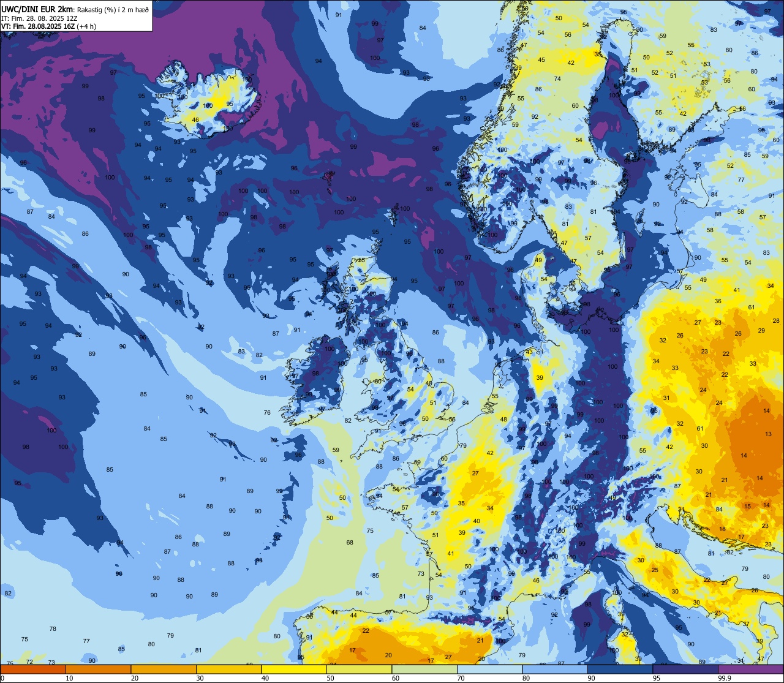Screen dimensions: 784x683
Task: Click the legend label 10
Action: pos(69,678)
